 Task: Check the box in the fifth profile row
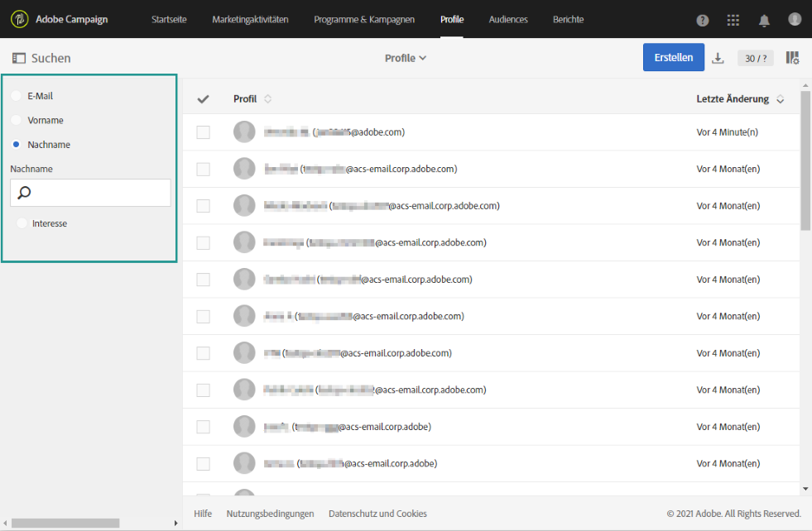click(x=203, y=280)
